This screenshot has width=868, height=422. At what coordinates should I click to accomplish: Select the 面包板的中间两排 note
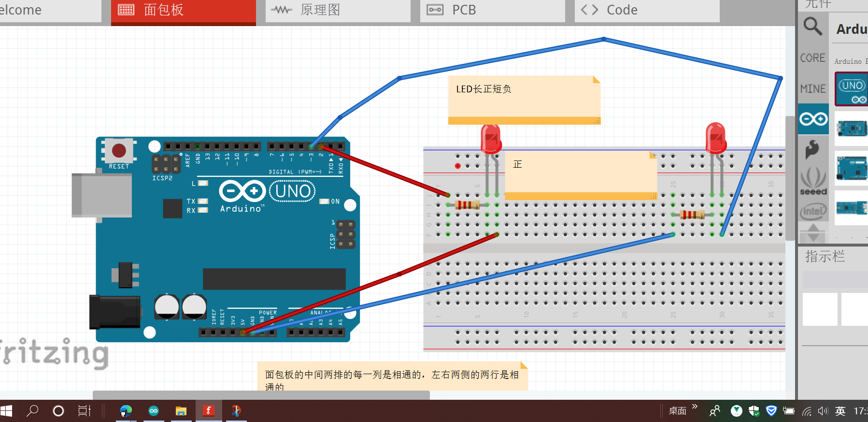[392, 376]
